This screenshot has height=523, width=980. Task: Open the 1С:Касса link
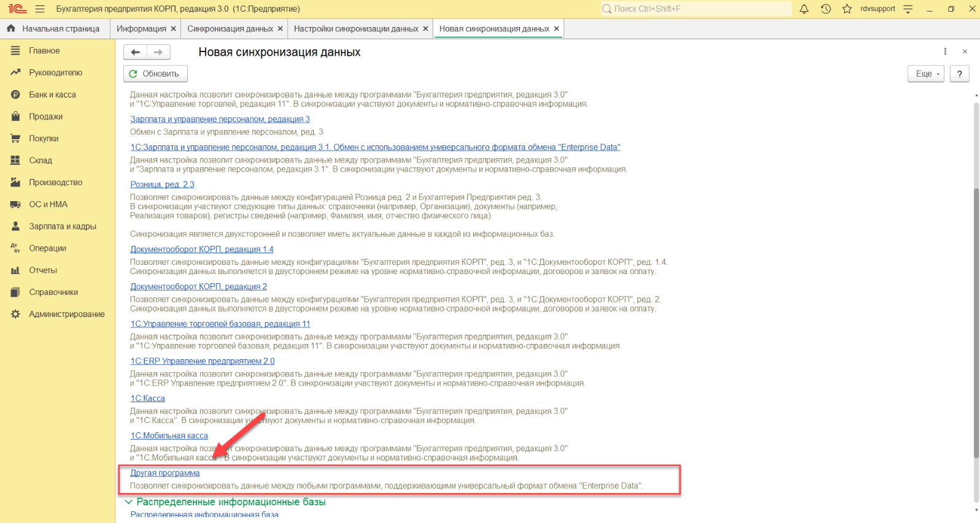coord(147,399)
